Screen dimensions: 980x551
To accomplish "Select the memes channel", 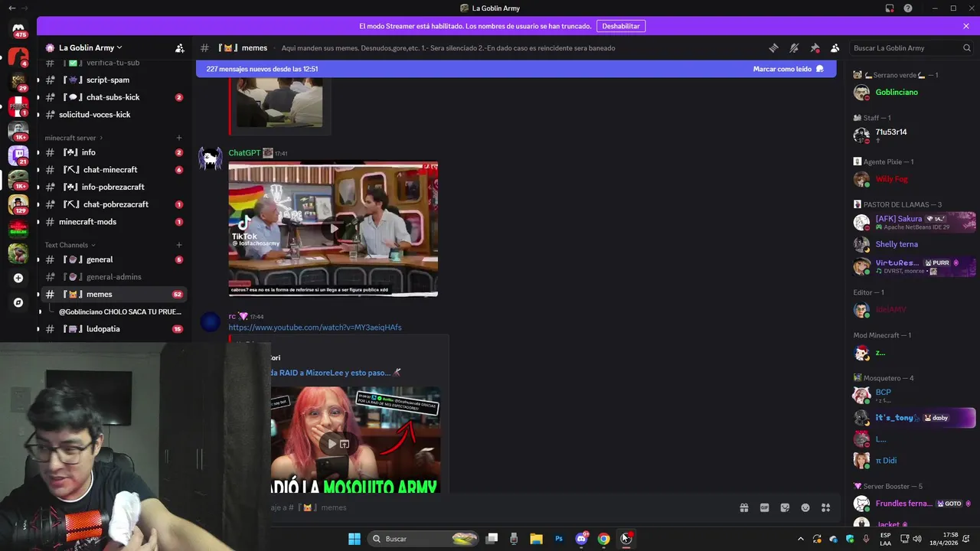I will pos(113,294).
